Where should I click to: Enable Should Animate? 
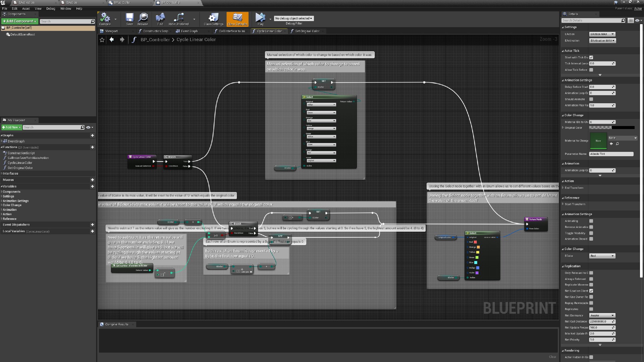(x=590, y=99)
